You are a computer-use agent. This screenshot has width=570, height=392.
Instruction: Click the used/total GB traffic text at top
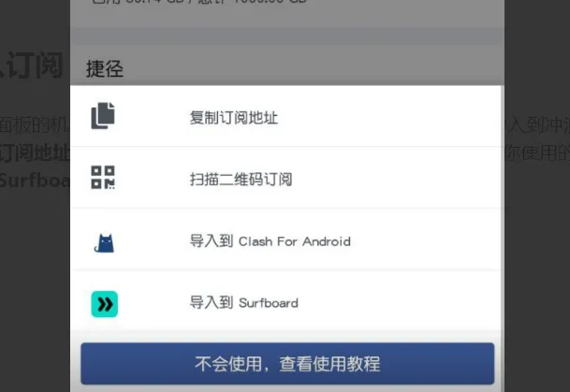(198, 2)
